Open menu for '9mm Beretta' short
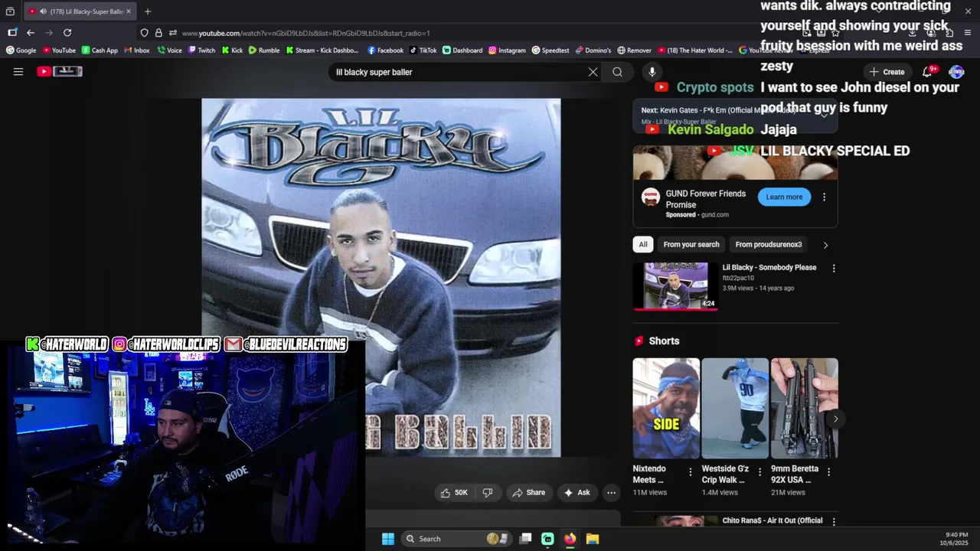Image resolution: width=980 pixels, height=551 pixels. [828, 472]
